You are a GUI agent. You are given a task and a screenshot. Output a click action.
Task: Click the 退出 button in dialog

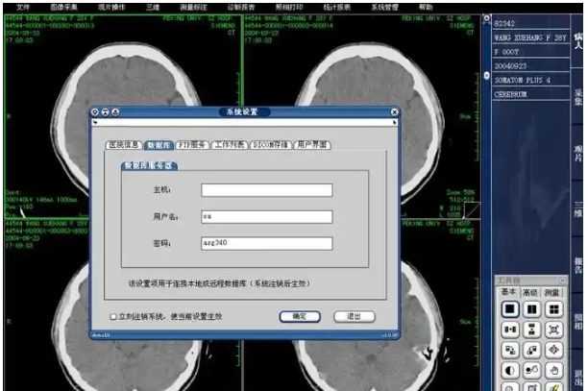[x=354, y=317]
